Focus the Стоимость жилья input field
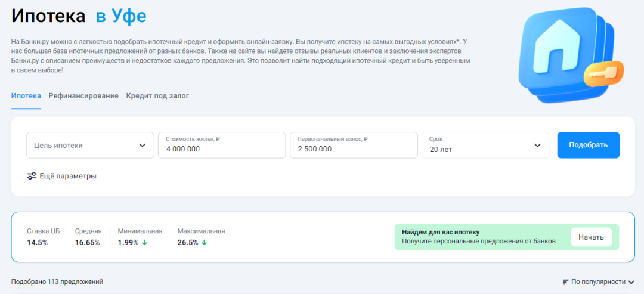Viewport: 644px width, 294px height. coord(222,145)
